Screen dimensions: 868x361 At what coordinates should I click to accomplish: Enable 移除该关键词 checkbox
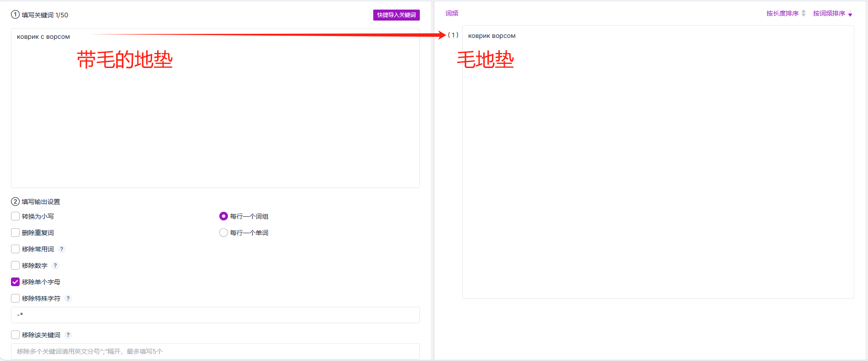tap(16, 335)
